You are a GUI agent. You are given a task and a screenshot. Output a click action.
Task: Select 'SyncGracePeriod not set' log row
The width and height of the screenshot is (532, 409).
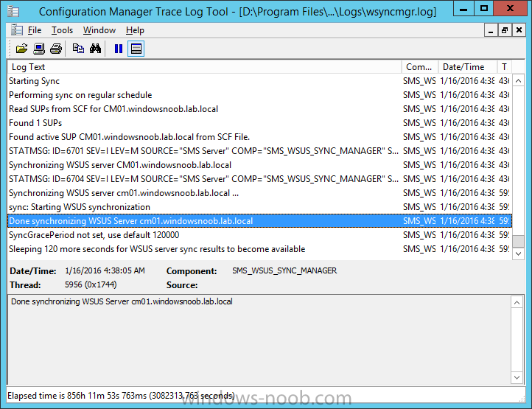tap(259, 235)
